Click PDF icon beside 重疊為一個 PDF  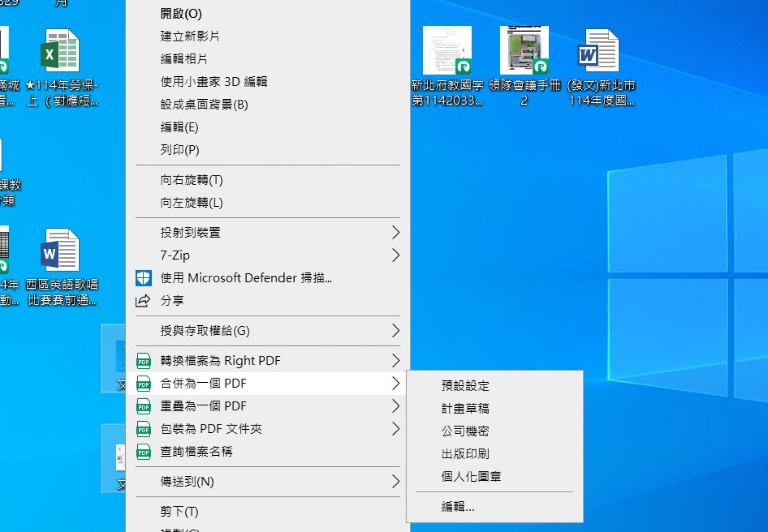(x=144, y=406)
